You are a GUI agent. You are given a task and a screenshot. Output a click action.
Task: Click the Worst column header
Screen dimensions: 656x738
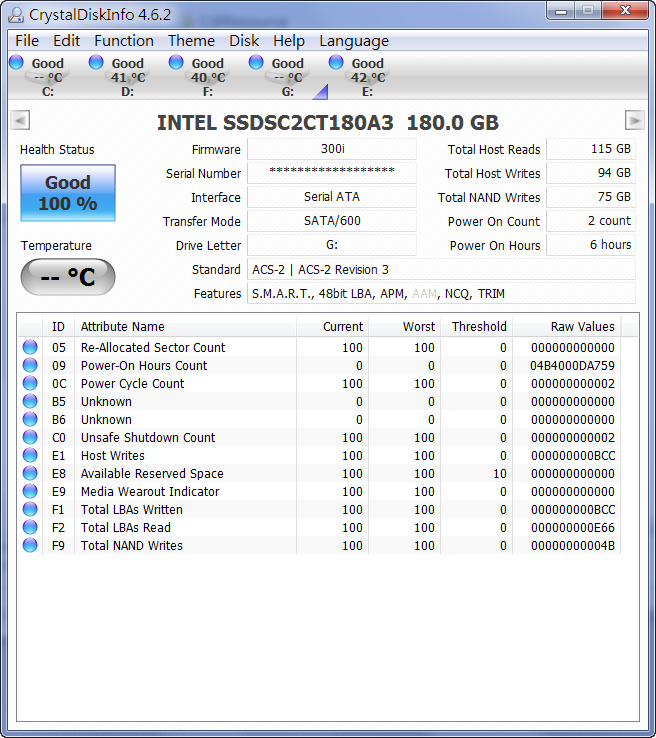click(404, 326)
